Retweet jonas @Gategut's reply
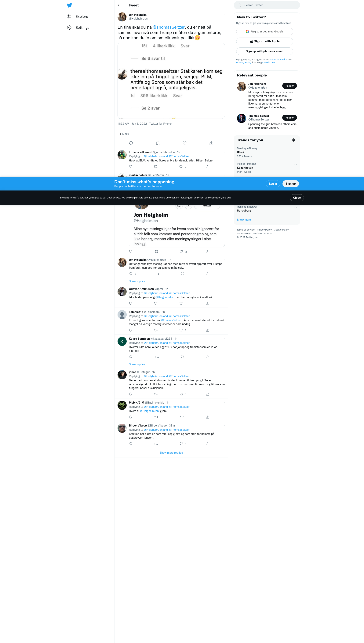 pos(156,394)
